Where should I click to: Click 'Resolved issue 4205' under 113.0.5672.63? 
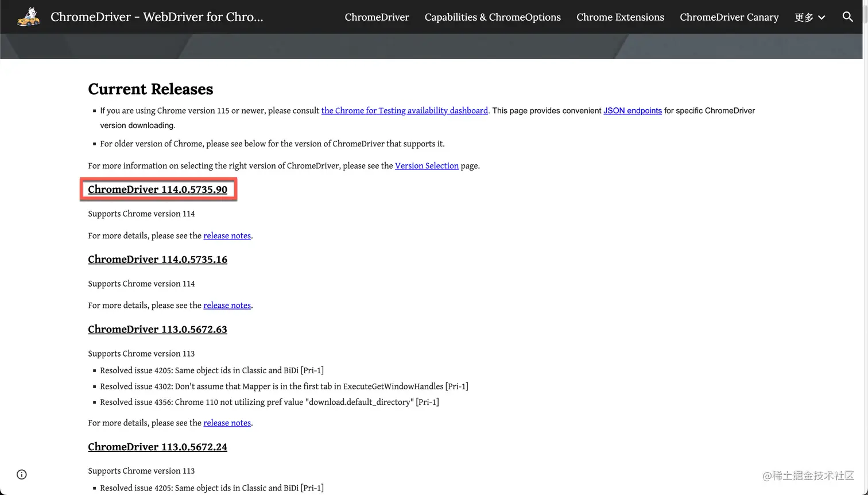(x=212, y=370)
